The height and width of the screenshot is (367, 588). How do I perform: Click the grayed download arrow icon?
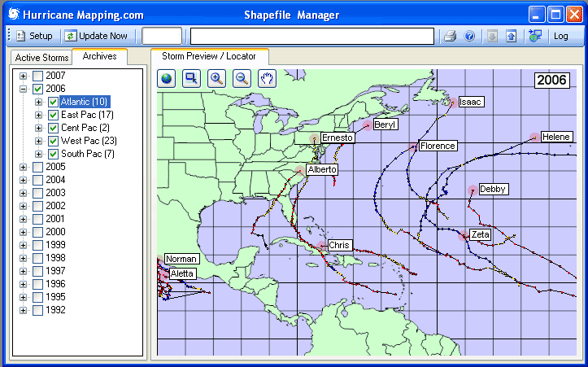(x=492, y=36)
